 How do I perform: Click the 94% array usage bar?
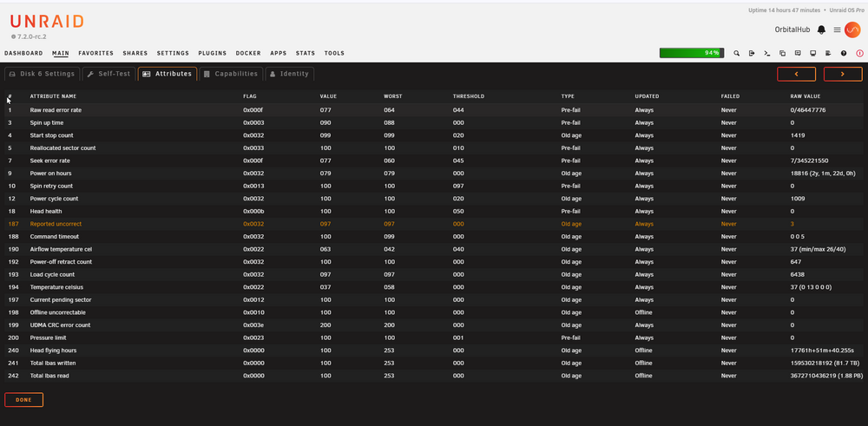point(692,53)
